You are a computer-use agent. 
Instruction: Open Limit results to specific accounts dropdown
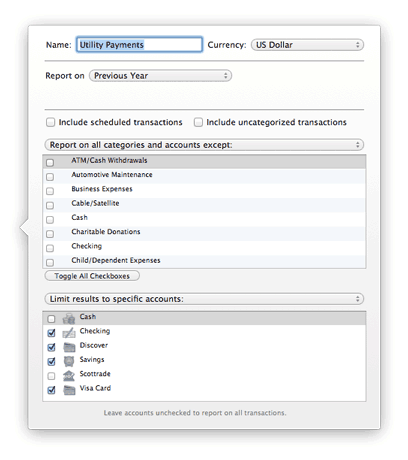(204, 299)
